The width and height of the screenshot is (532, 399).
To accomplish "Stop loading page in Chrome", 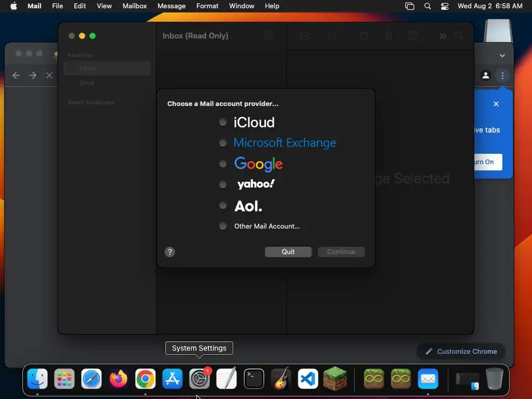I will click(x=49, y=75).
